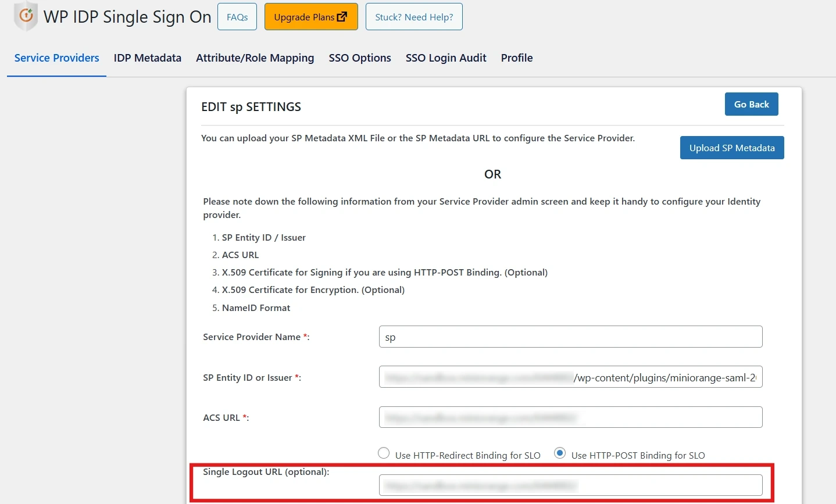836x504 pixels.
Task: Click the Stuck? Need Help? button
Action: [x=414, y=17]
